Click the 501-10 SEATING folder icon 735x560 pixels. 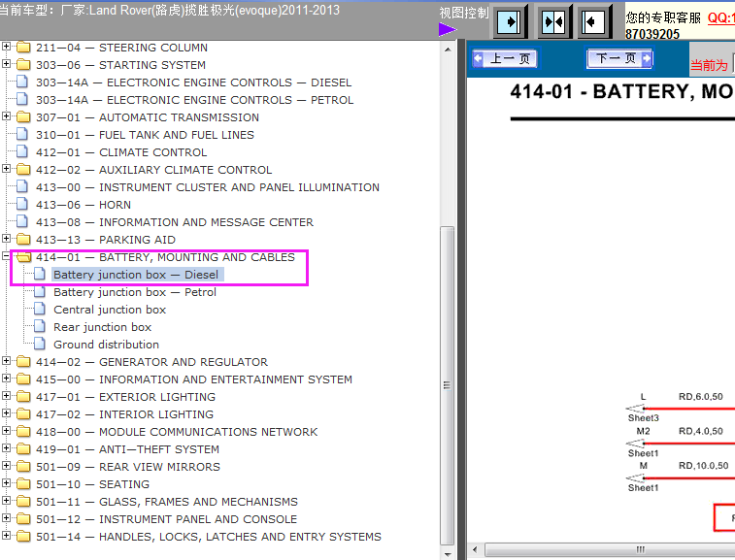(x=23, y=484)
